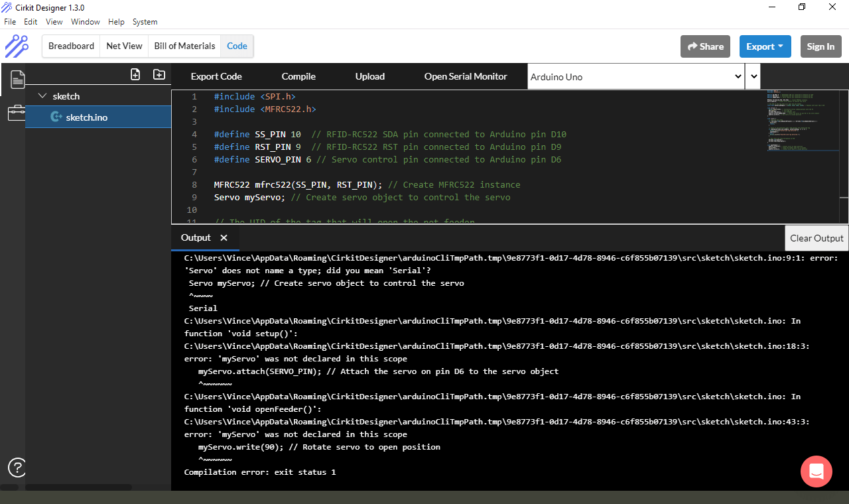849x504 pixels.
Task: Close the Output tab
Action: [224, 237]
